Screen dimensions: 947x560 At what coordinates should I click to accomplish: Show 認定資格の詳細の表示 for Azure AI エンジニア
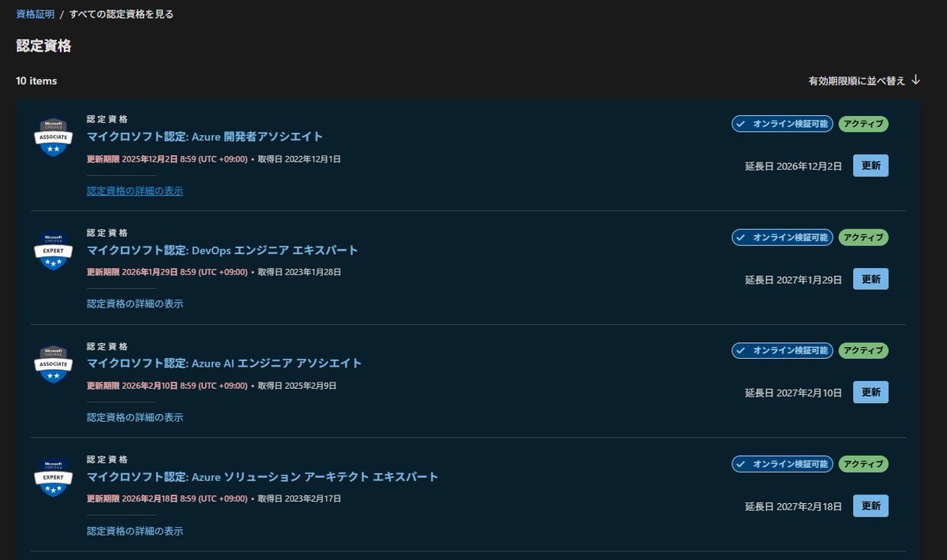point(135,417)
